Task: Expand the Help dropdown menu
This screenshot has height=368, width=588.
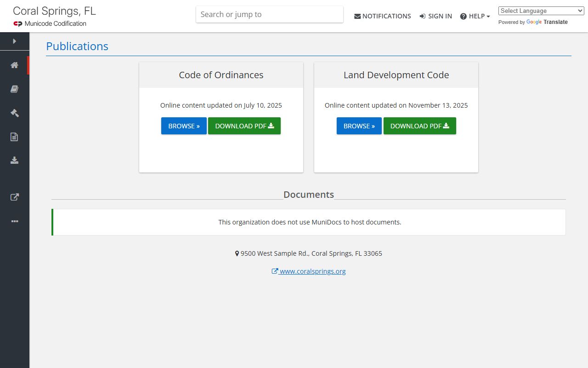Action: (475, 16)
